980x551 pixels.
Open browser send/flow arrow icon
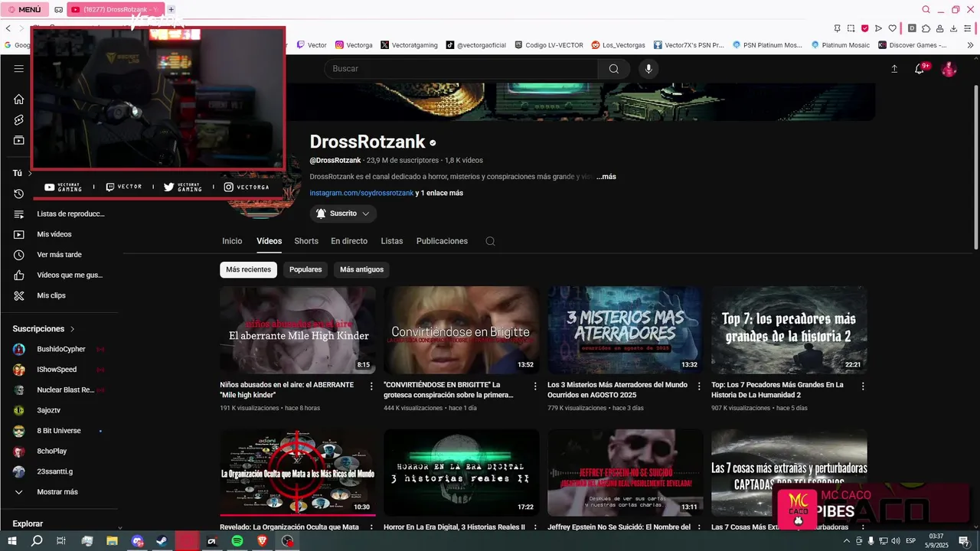point(878,28)
